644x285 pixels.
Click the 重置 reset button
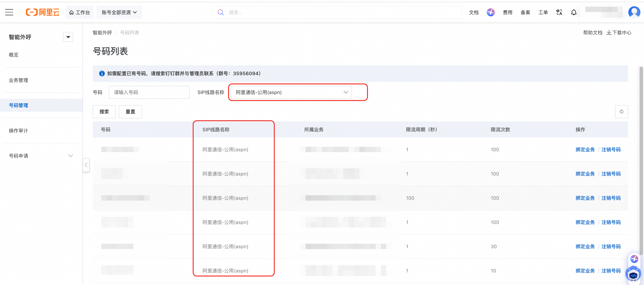(130, 112)
